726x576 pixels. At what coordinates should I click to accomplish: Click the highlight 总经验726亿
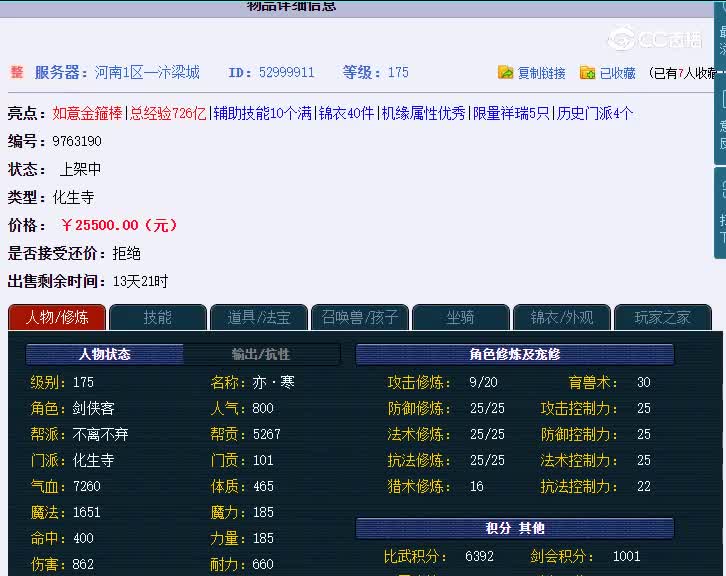click(x=168, y=113)
